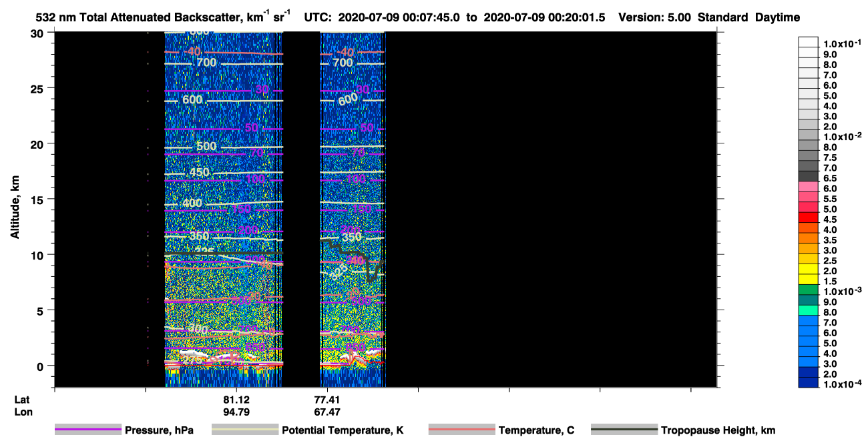Click the 'Lon' row label
This screenshot has height=445, width=868.
coord(23,412)
